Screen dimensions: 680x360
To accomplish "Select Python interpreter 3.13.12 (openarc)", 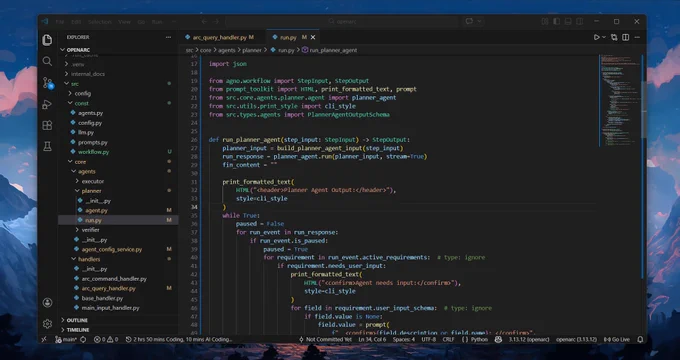I will tap(529, 339).
